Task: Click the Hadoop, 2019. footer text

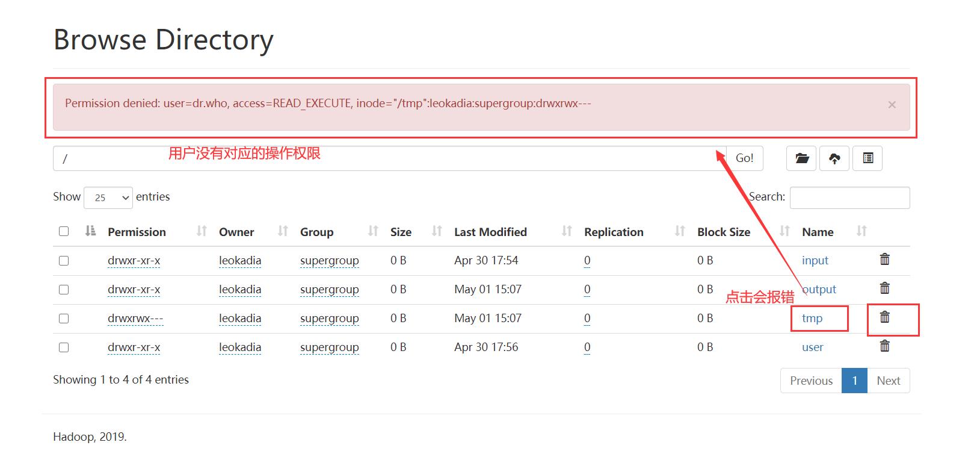Action: coord(90,437)
